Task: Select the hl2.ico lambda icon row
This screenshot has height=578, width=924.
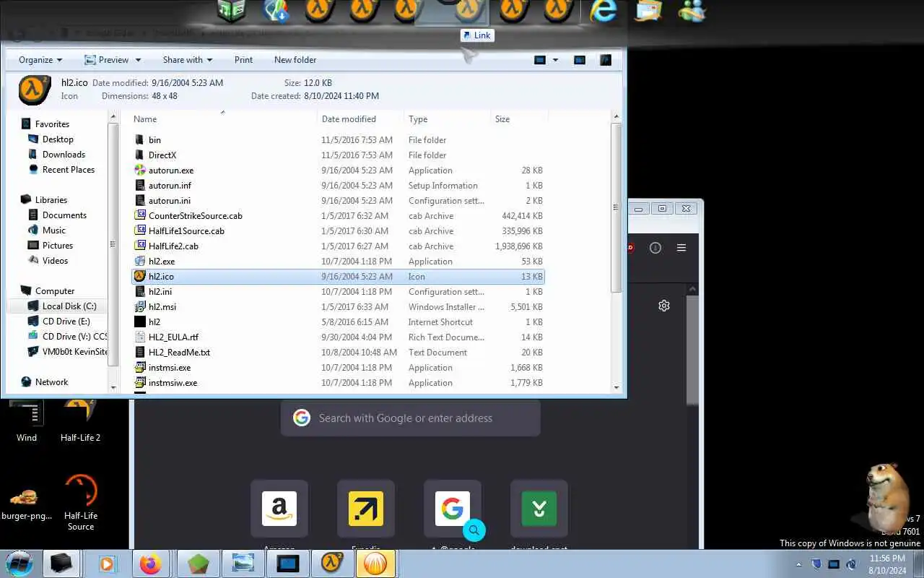Action: 338,277
